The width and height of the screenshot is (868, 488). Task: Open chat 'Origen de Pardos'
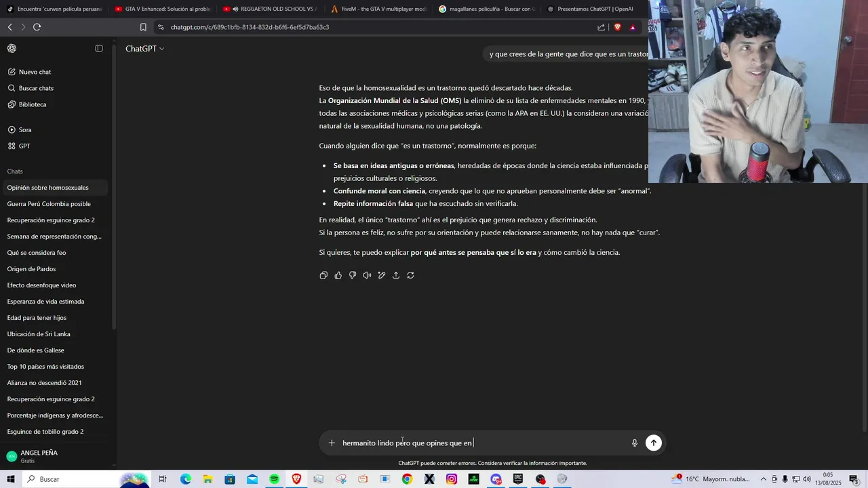[55, 269]
